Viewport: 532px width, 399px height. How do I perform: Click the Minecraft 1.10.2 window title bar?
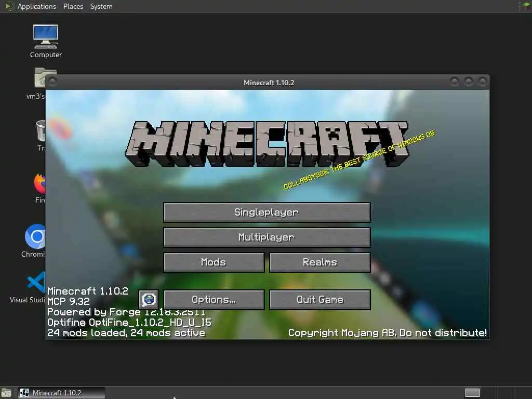269,83
